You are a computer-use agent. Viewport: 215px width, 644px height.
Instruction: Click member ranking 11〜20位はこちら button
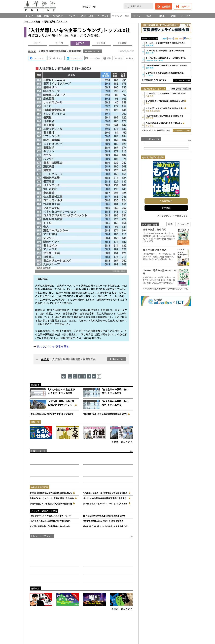point(182,131)
